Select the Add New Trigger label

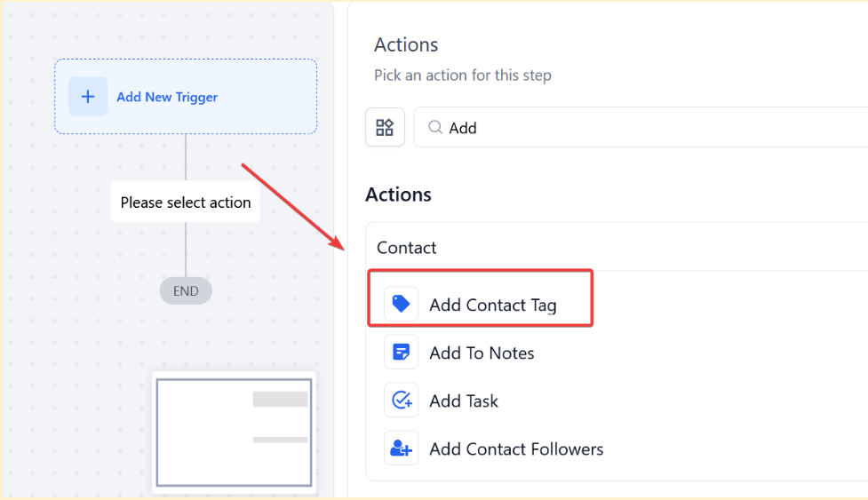point(167,97)
